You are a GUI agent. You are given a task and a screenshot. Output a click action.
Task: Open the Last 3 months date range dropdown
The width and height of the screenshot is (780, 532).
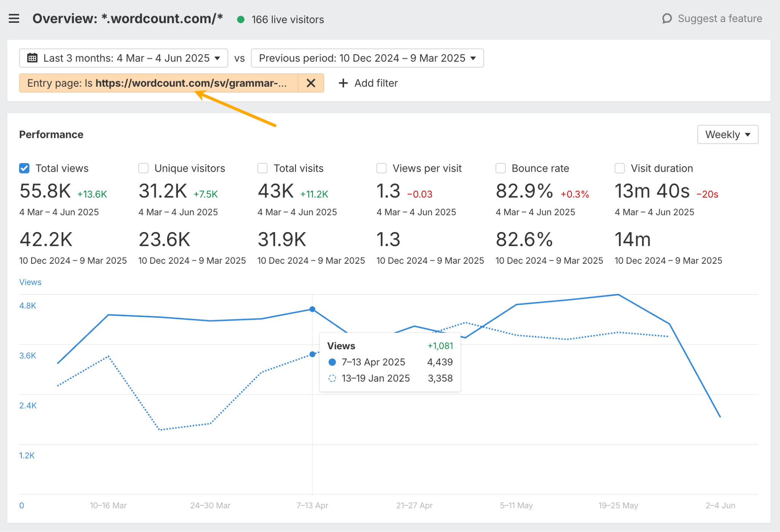tap(124, 58)
